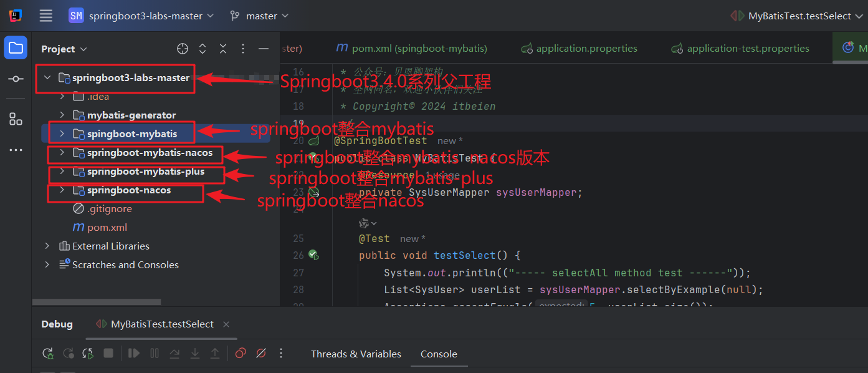Open the main hamburger menu
Image resolution: width=868 pixels, height=373 pixels.
[45, 16]
